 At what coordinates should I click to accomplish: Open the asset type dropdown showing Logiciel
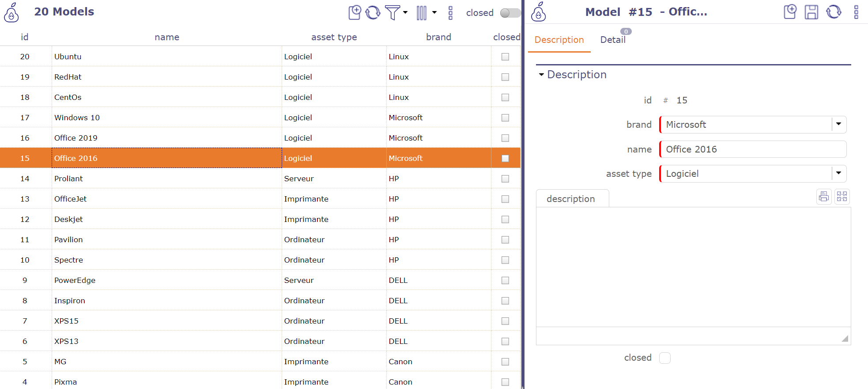pos(838,174)
